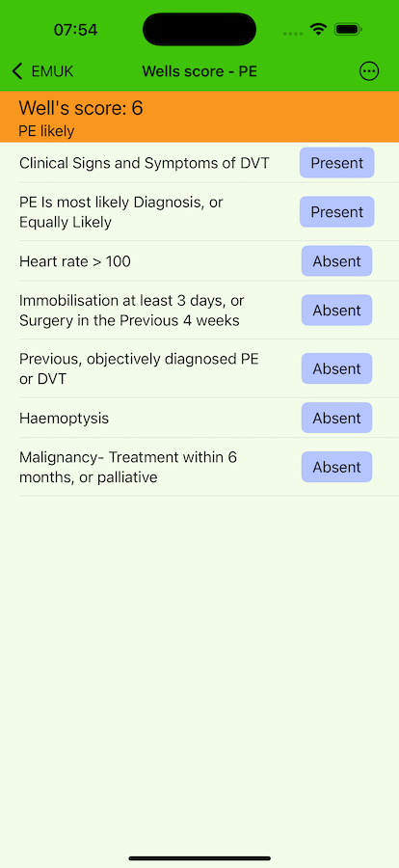Open the ellipsis more-options icon
This screenshot has width=399, height=868.
click(x=369, y=71)
